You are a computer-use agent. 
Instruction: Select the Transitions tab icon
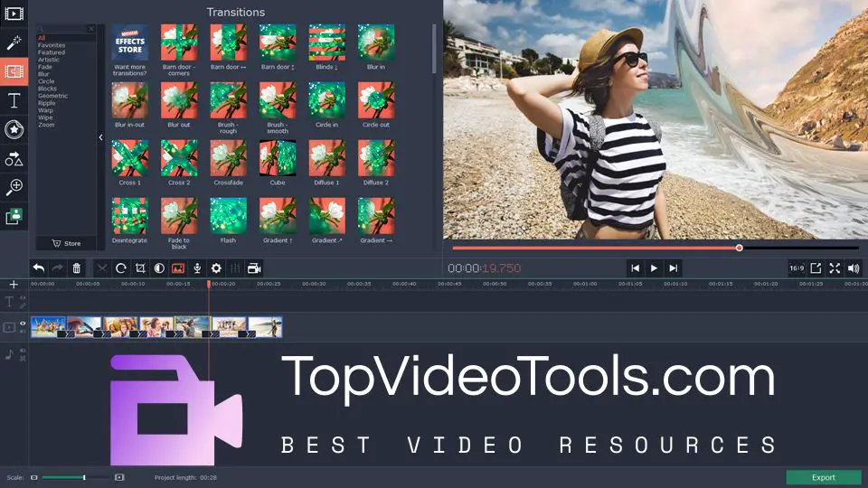pos(14,71)
